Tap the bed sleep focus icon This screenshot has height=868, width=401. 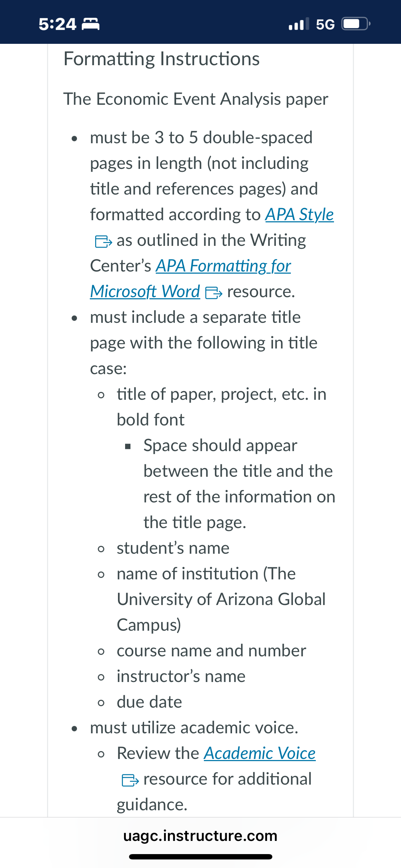pyautogui.click(x=91, y=24)
